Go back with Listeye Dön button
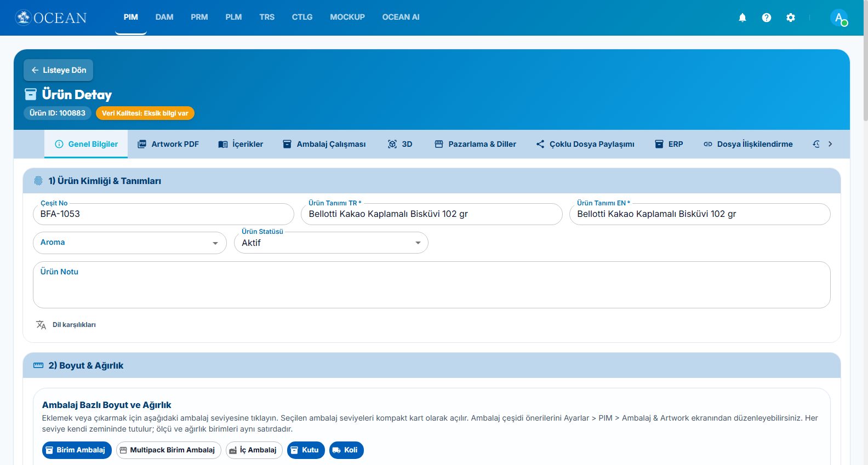 pyautogui.click(x=58, y=70)
